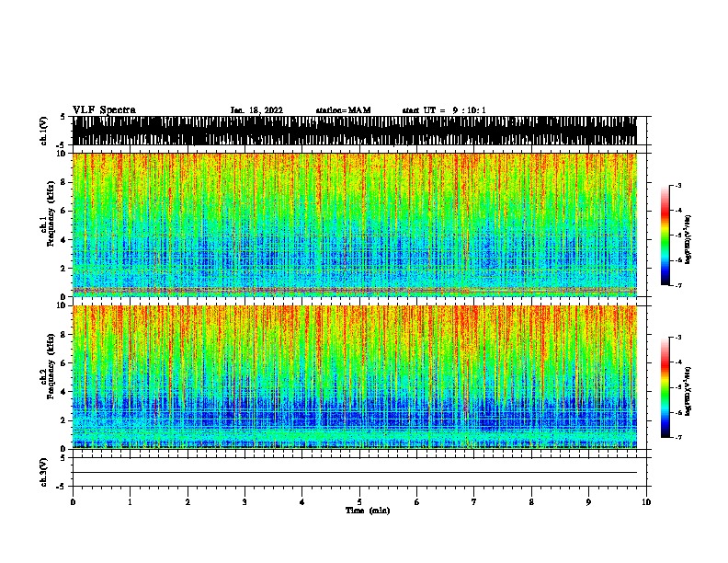Click the time axis tick label "2"
Viewport: 728px width, 563px height.
click(x=188, y=502)
